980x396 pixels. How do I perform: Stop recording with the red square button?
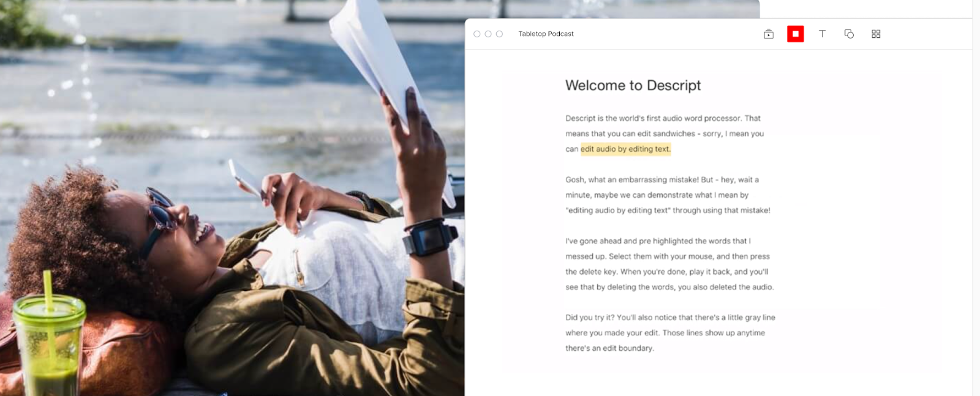(x=795, y=34)
